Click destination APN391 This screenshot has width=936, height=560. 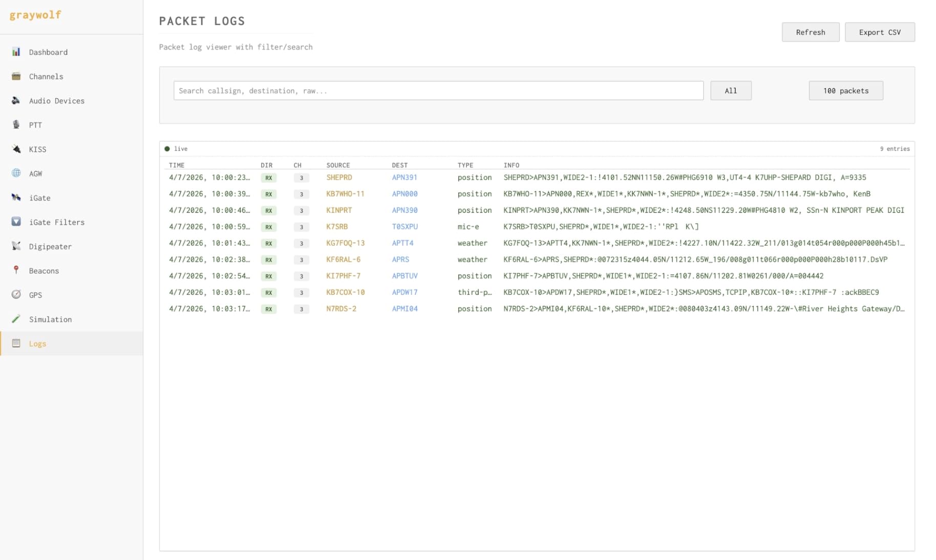point(405,178)
